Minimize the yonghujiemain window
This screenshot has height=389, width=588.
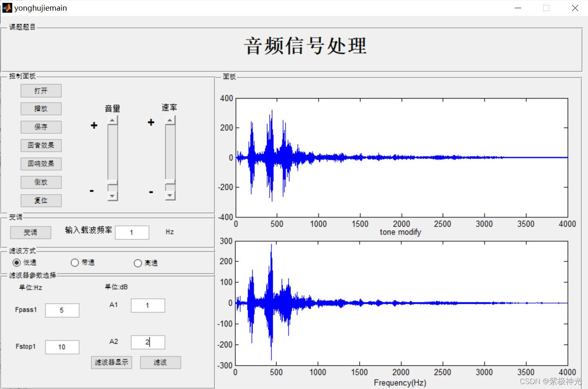[518, 8]
